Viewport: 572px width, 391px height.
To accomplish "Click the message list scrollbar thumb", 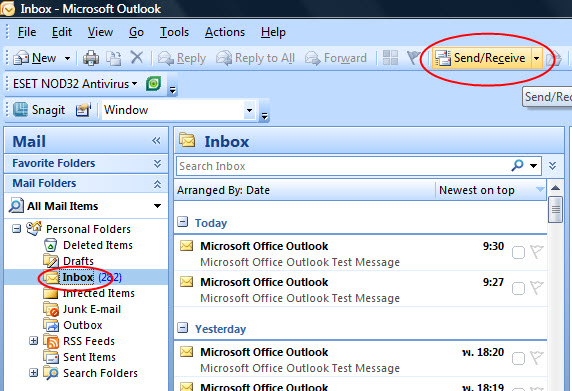I will pyautogui.click(x=556, y=209).
